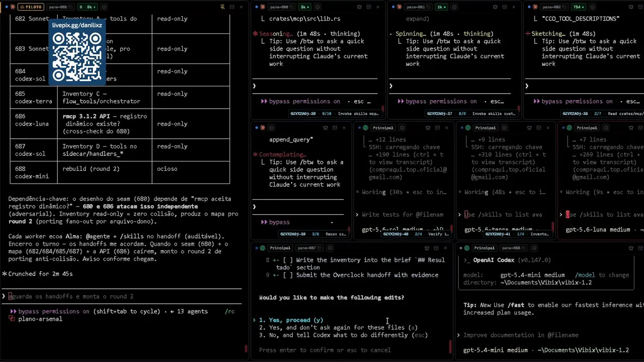Viewport: 644px width, 362px height.
Task: Toggle the crossed-out pin icon in the PILOTO pane
Action: point(222,7)
